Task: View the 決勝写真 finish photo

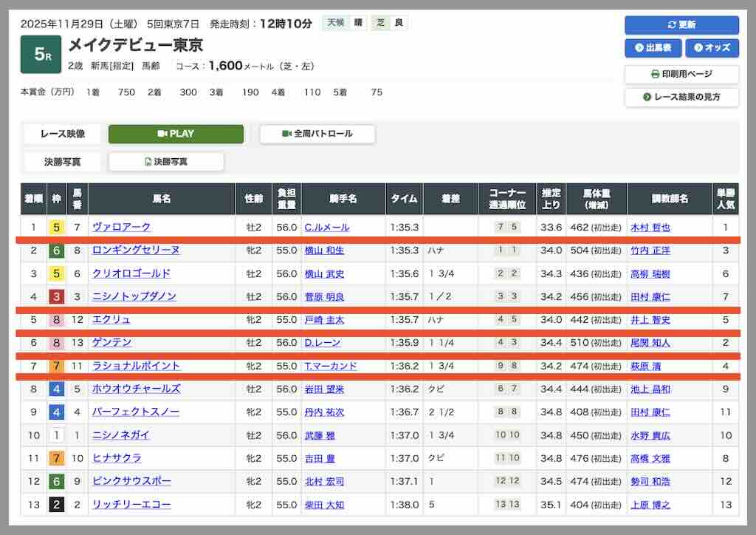Action: [166, 161]
